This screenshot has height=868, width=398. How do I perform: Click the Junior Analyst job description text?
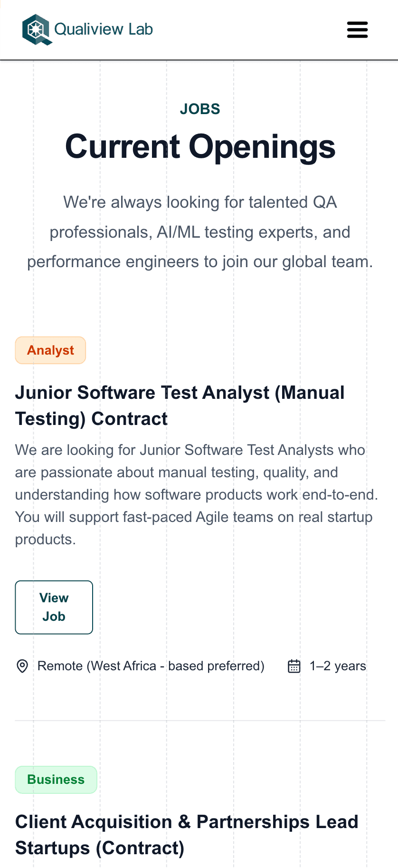(x=196, y=494)
